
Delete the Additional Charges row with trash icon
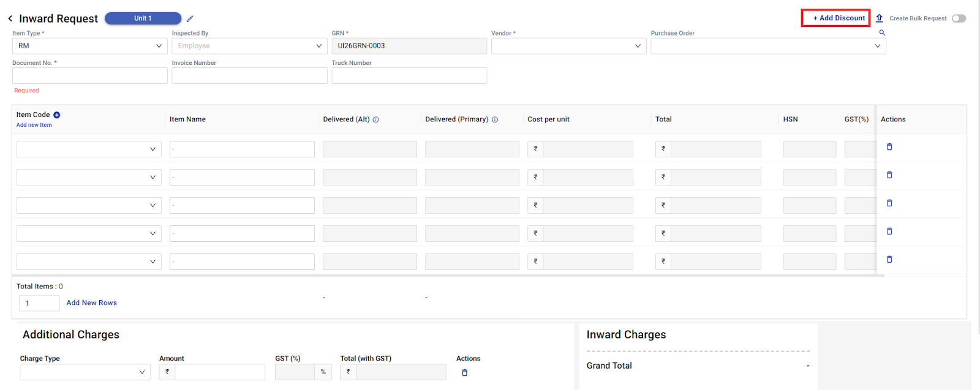[x=464, y=372]
